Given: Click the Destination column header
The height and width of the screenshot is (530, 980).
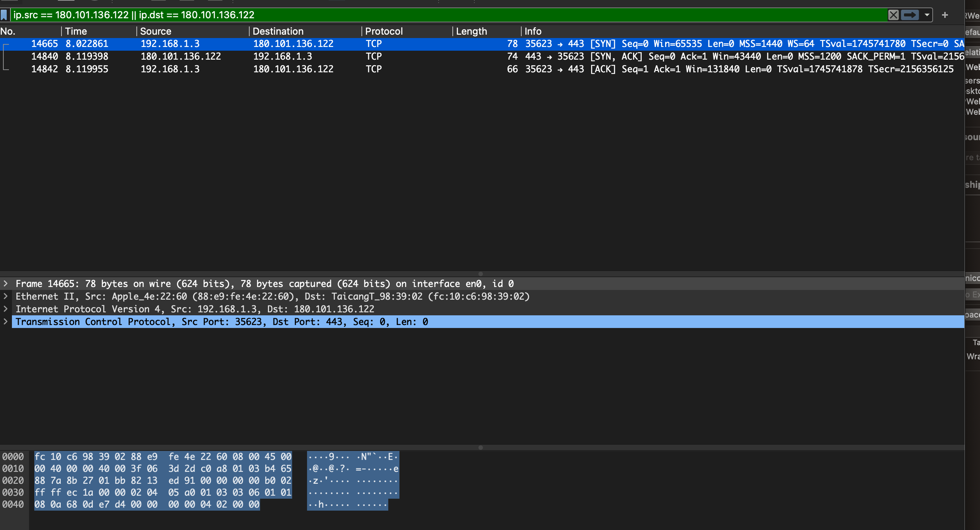Looking at the screenshot, I should 278,31.
